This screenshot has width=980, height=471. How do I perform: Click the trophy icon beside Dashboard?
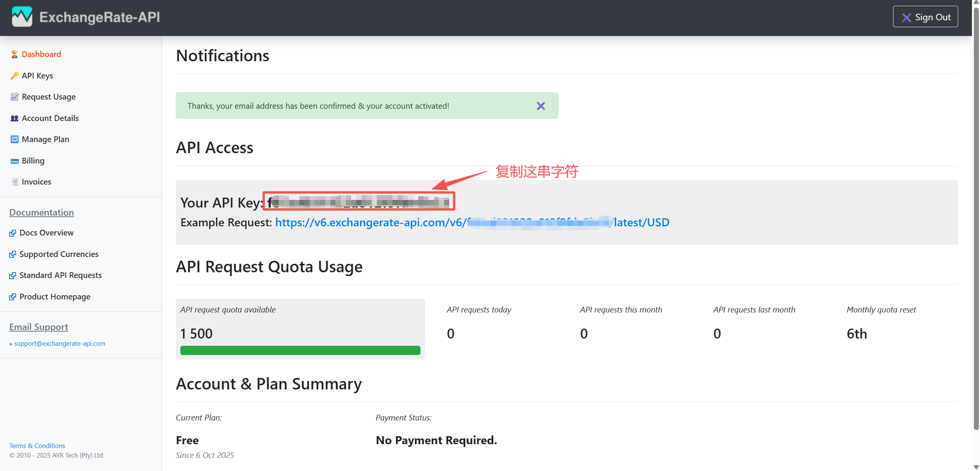coord(15,54)
